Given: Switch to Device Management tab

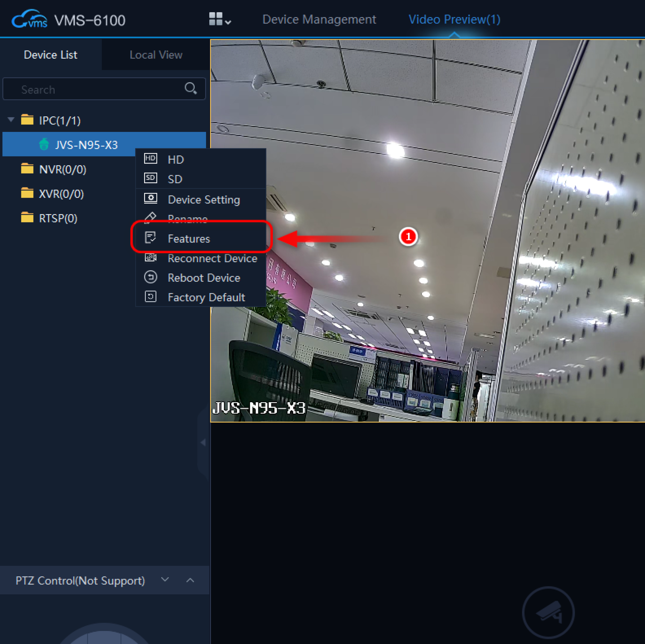Looking at the screenshot, I should coord(319,19).
